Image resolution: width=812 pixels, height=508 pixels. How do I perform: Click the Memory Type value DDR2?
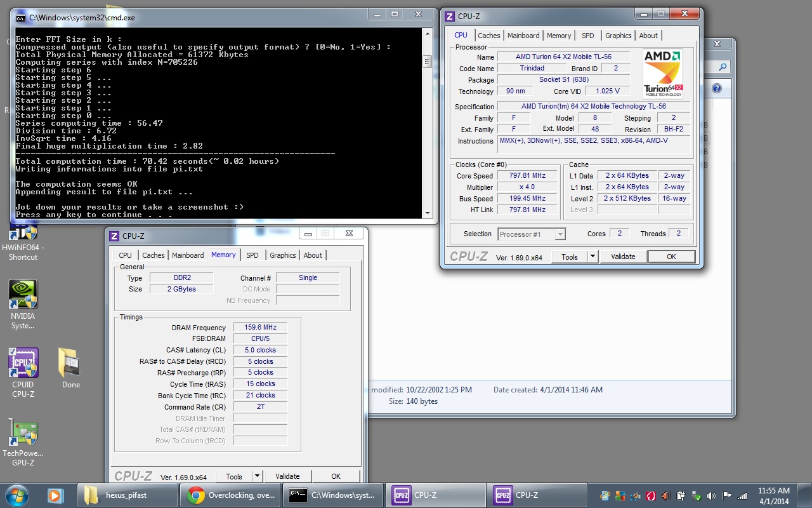[x=181, y=278]
